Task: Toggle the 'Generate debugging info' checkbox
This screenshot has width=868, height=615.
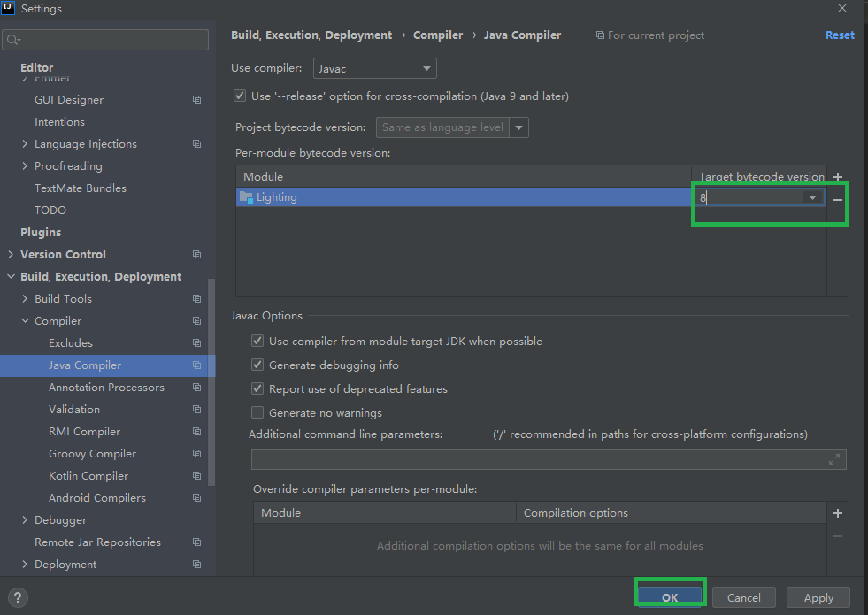Action: [x=257, y=365]
